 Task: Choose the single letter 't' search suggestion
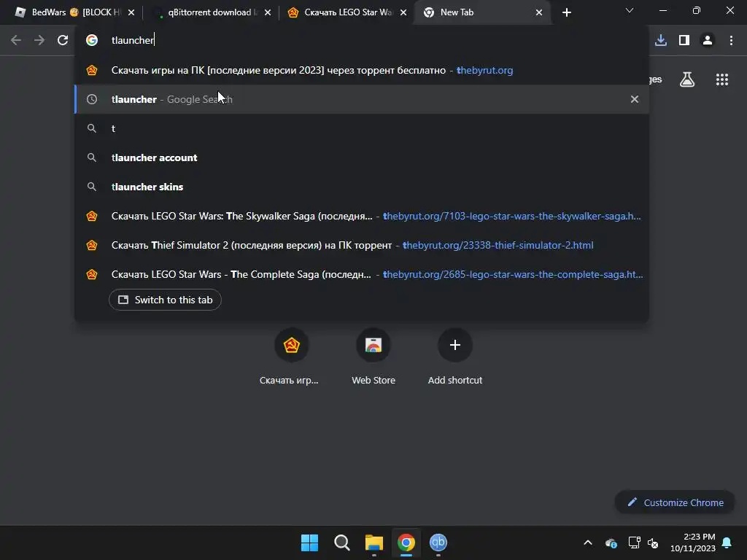click(362, 128)
